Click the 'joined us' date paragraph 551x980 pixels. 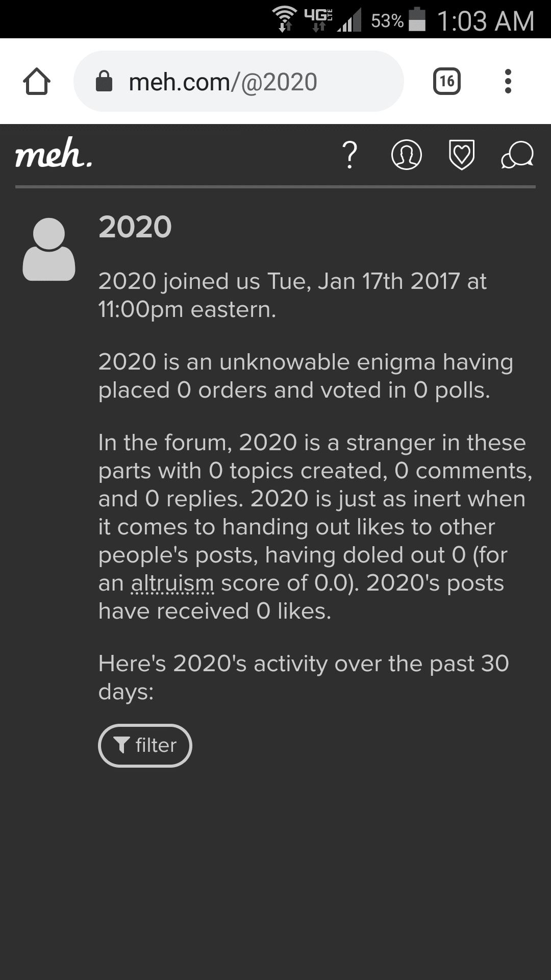(x=292, y=295)
